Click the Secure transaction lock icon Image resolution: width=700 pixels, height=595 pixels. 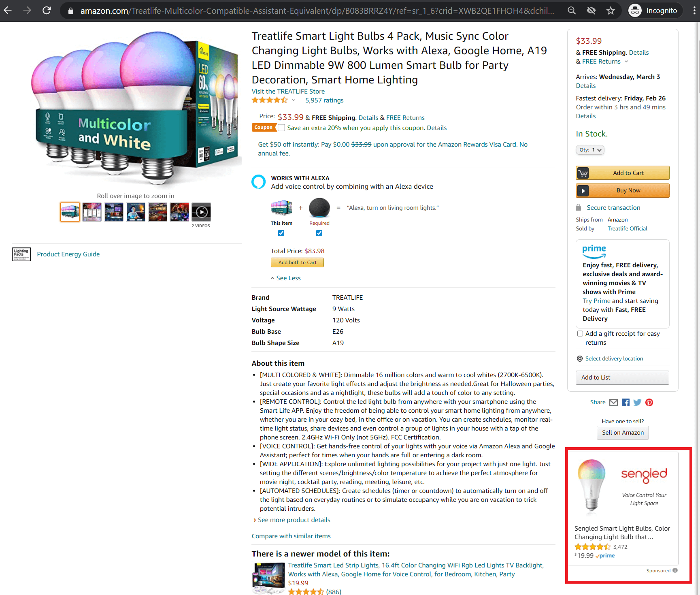579,207
